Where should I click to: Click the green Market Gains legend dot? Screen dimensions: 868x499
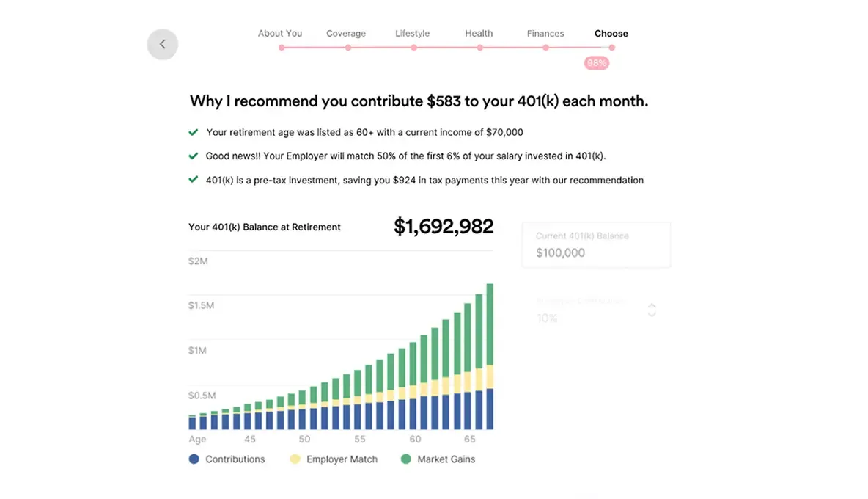coord(405,459)
